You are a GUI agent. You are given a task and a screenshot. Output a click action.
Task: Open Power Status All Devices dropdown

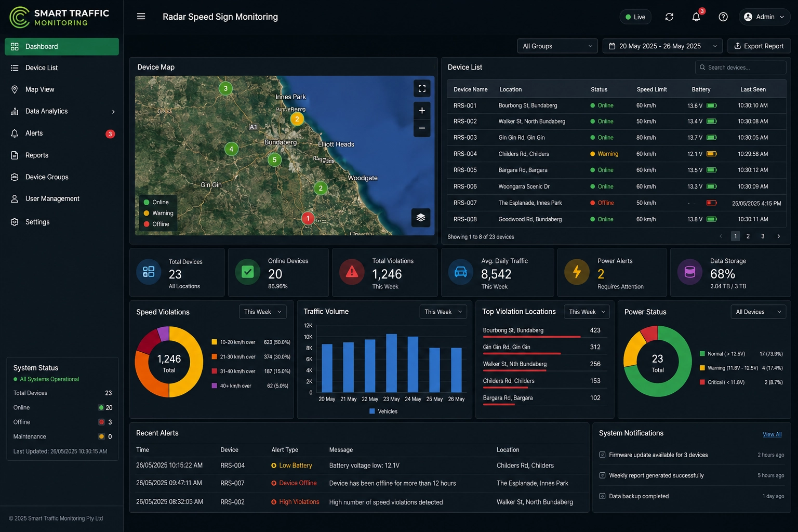(x=759, y=312)
